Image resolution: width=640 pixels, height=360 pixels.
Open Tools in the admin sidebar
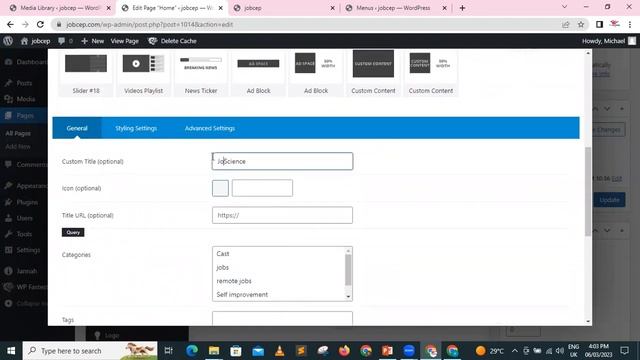[24, 234]
